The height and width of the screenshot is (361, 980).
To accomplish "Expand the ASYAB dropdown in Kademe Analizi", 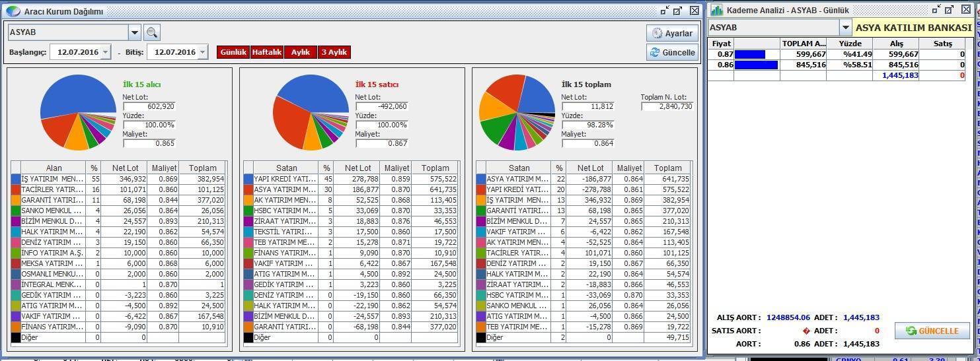I will [845, 28].
